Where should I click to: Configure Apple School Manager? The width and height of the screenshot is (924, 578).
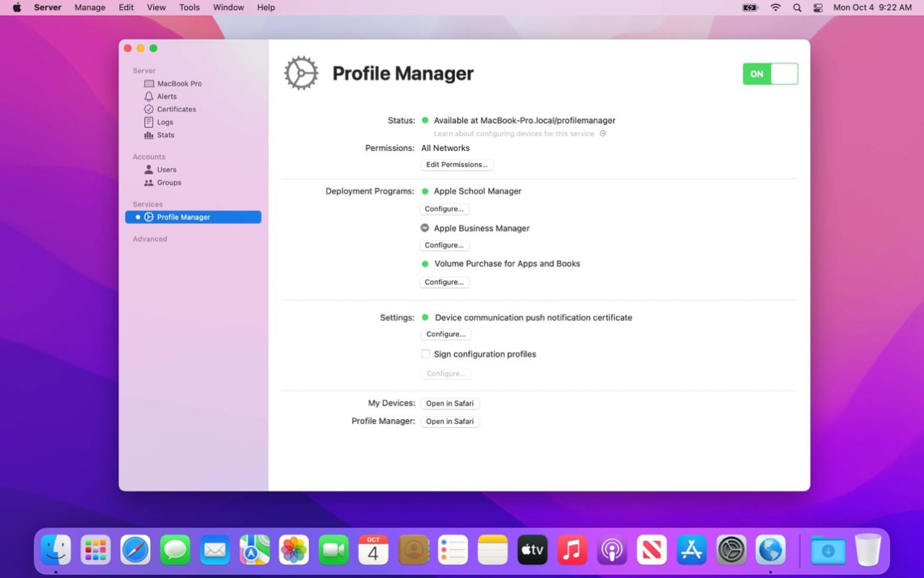pyautogui.click(x=445, y=209)
